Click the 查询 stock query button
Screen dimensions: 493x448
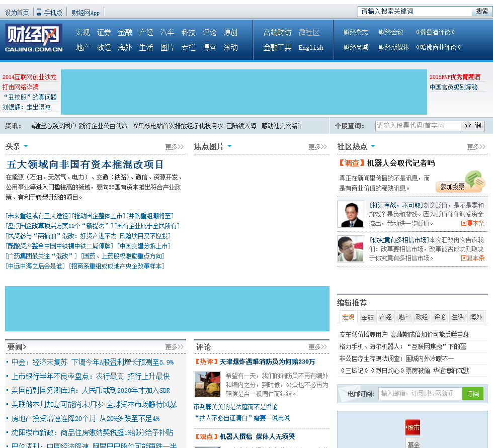tap(473, 126)
